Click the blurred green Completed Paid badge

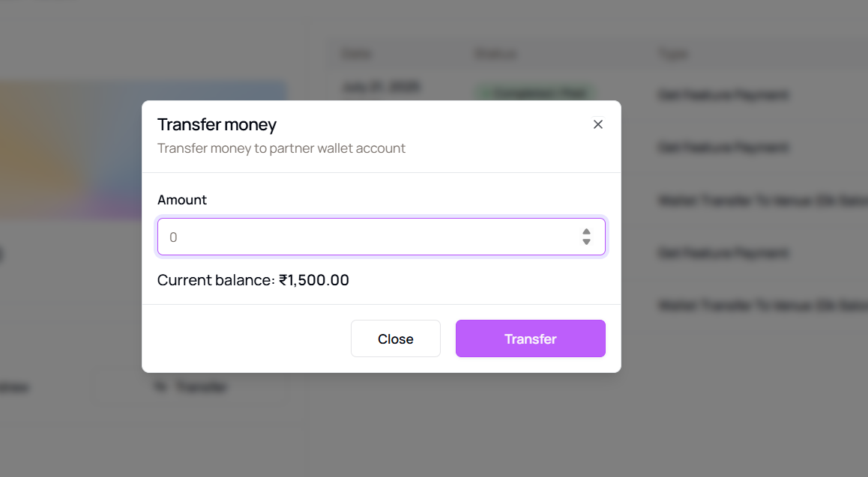pyautogui.click(x=535, y=93)
